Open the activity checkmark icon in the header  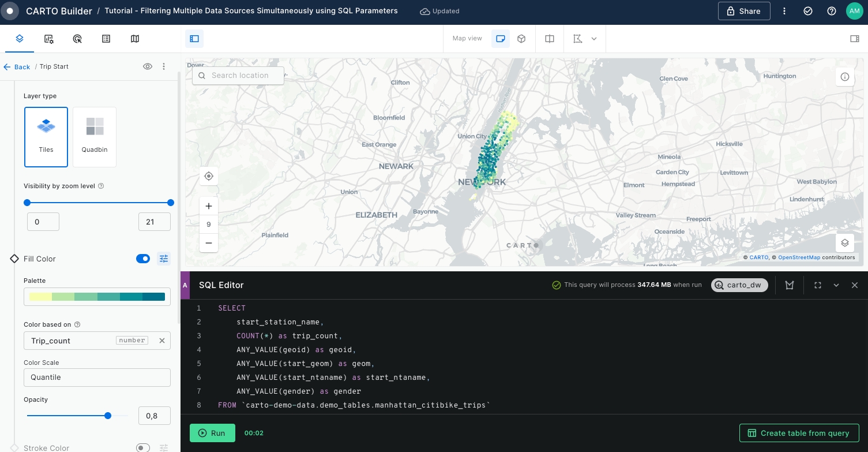tap(808, 11)
